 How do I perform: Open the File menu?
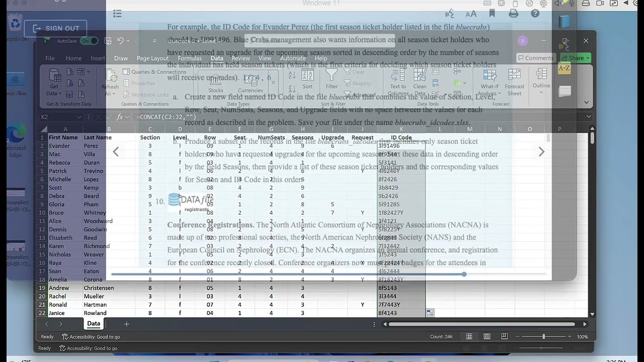pyautogui.click(x=50, y=58)
